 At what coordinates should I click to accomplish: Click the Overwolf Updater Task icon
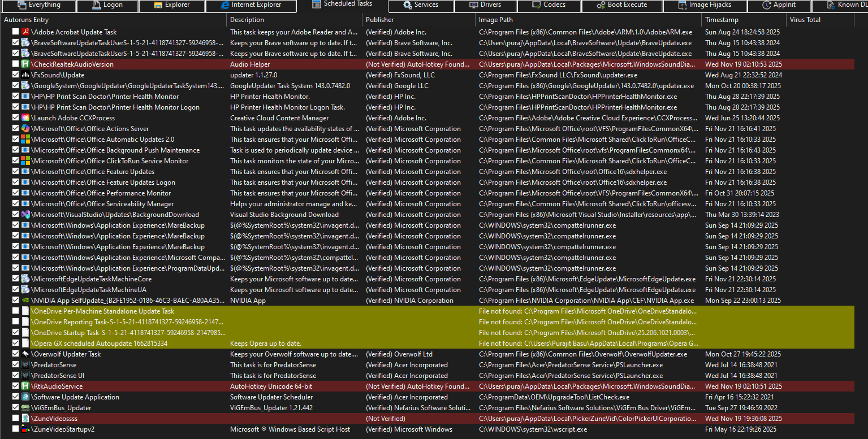[25, 354]
